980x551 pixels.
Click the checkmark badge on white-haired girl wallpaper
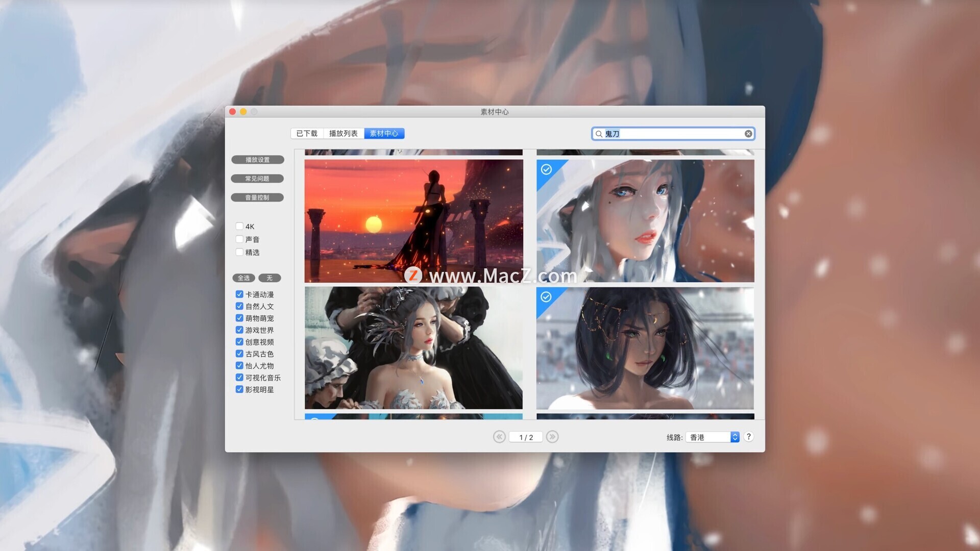pos(546,169)
